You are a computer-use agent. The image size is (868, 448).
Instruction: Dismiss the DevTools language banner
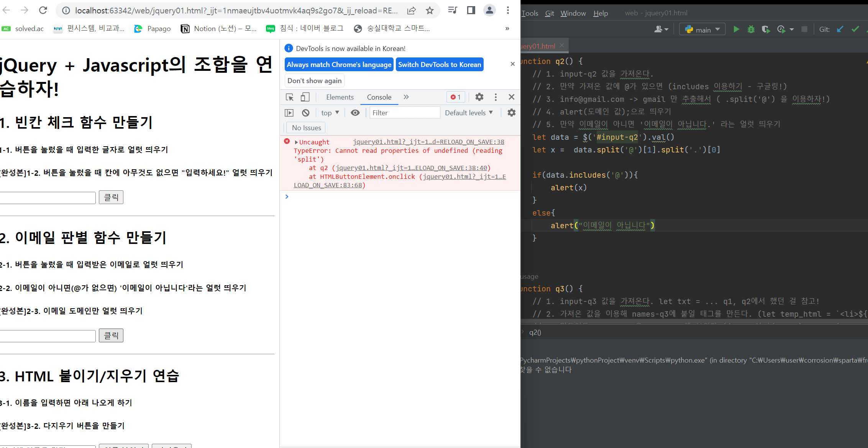pyautogui.click(x=512, y=64)
